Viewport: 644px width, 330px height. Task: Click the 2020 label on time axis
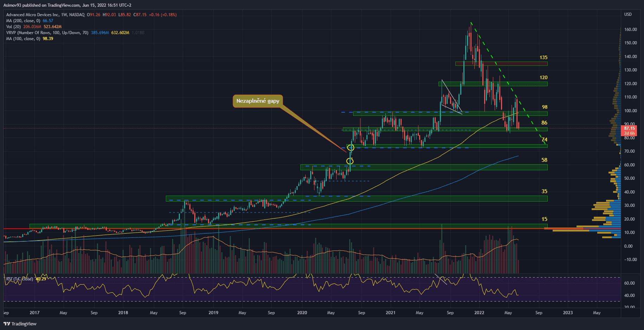302,312
